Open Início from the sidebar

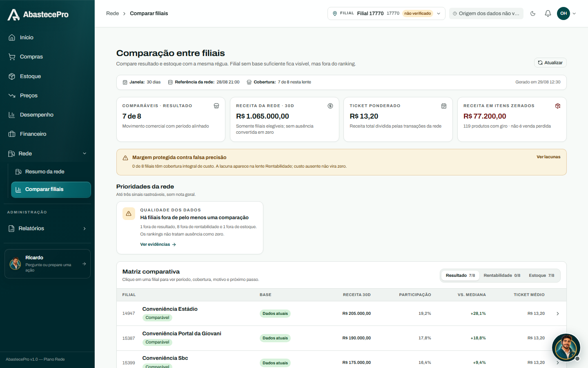(47, 37)
